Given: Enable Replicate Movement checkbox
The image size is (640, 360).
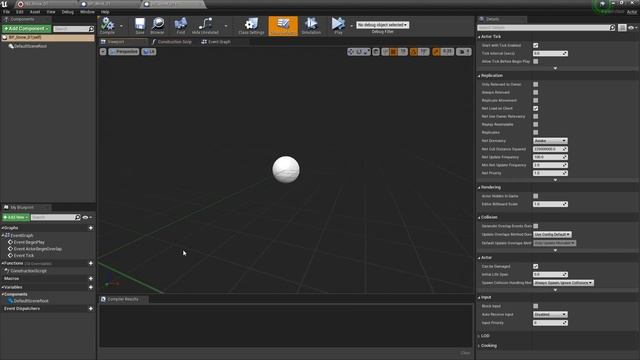Looking at the screenshot, I should pos(536,100).
